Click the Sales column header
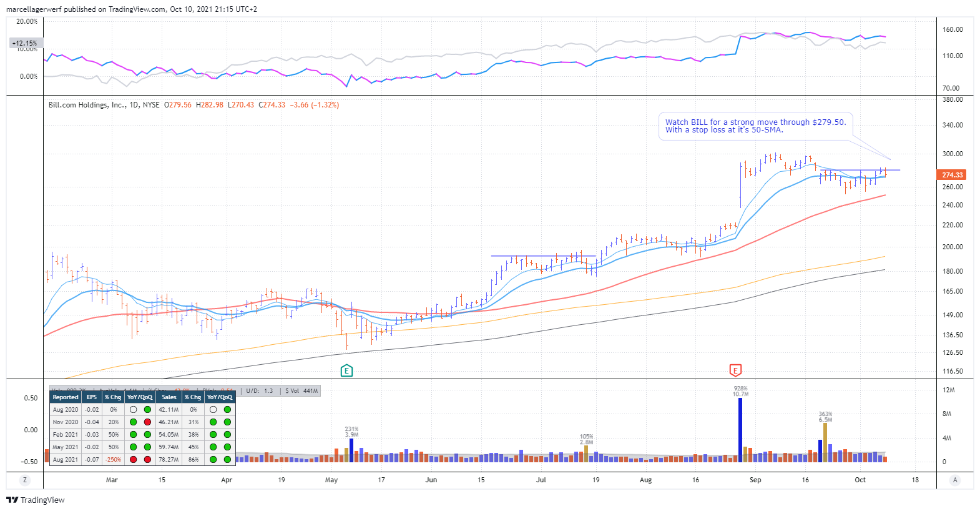Image resolution: width=980 pixels, height=511 pixels. point(169,397)
